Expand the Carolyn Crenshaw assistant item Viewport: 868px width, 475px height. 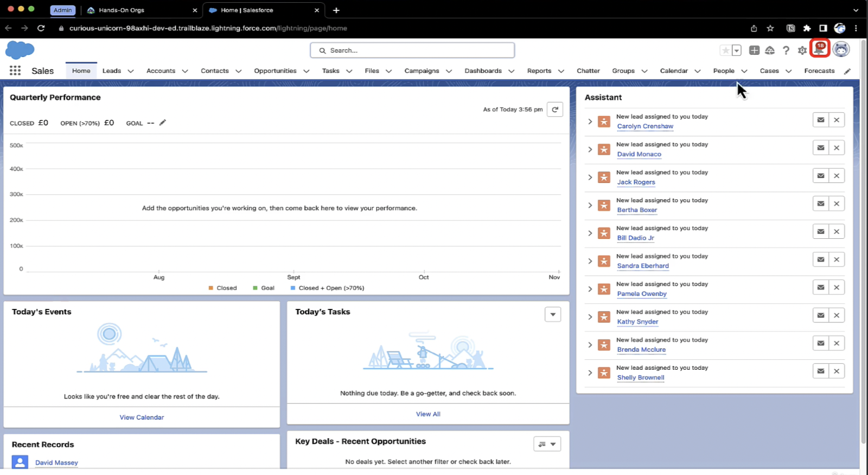coord(590,122)
